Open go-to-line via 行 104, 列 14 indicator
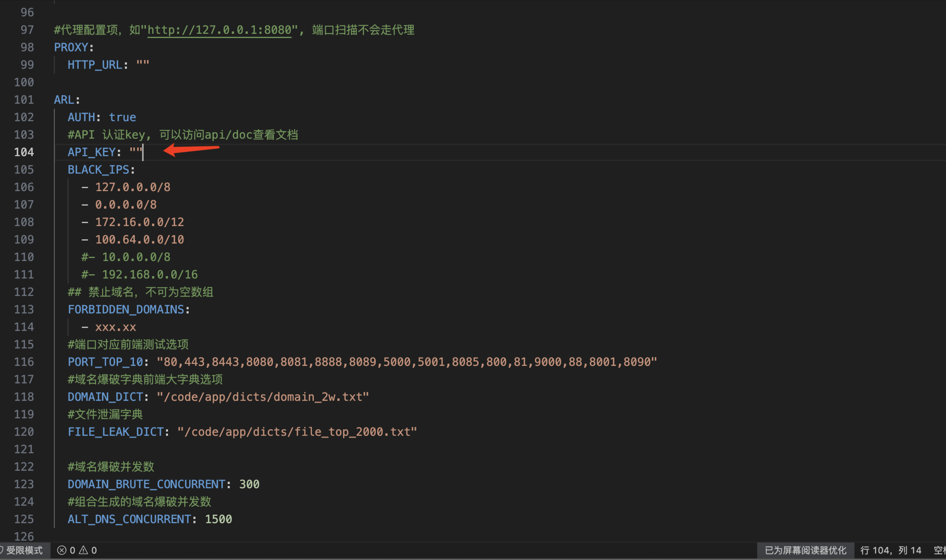Image resolution: width=946 pixels, height=560 pixels. [x=891, y=550]
